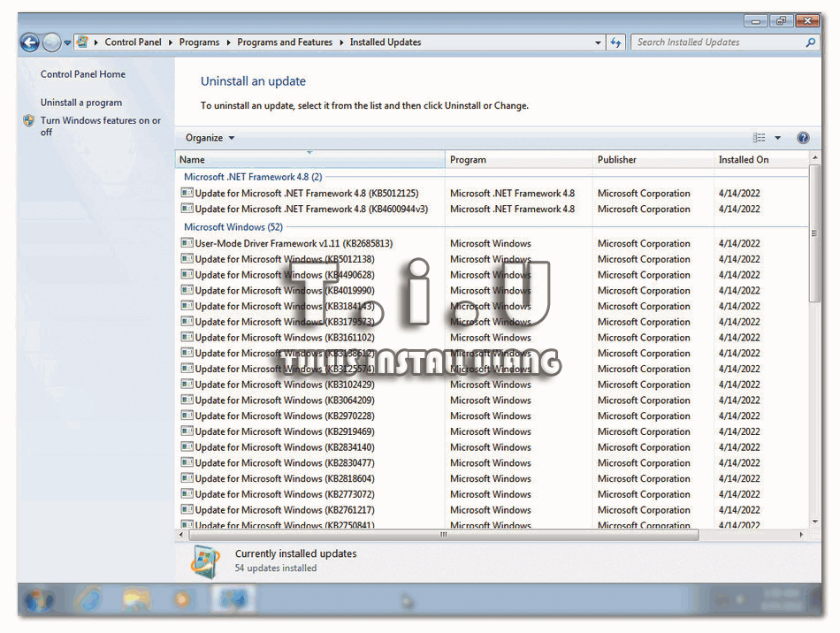840x633 pixels.
Task: Open Turn Windows features on or off
Action: click(100, 126)
